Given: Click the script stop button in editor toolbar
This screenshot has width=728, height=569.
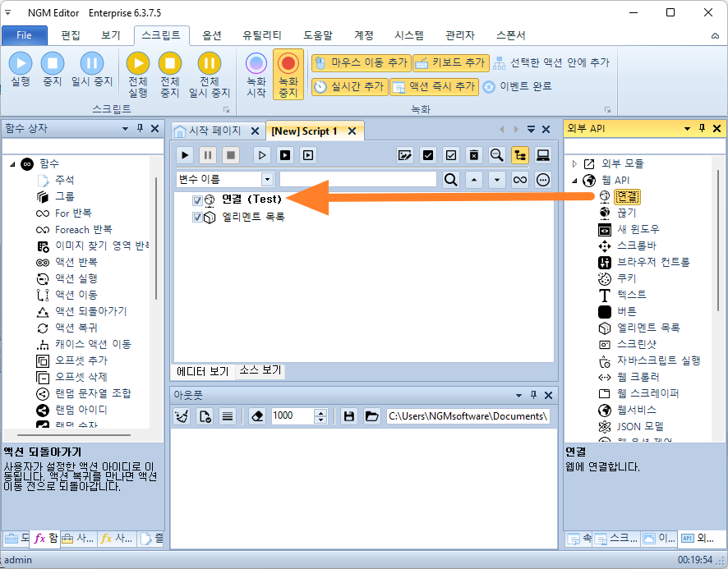Looking at the screenshot, I should click(231, 155).
